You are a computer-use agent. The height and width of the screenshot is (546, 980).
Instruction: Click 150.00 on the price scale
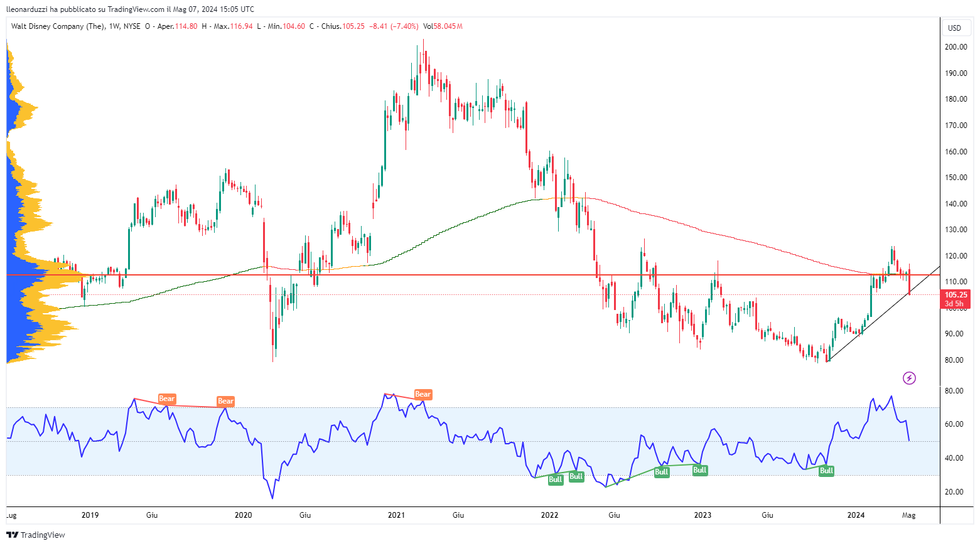tap(956, 178)
